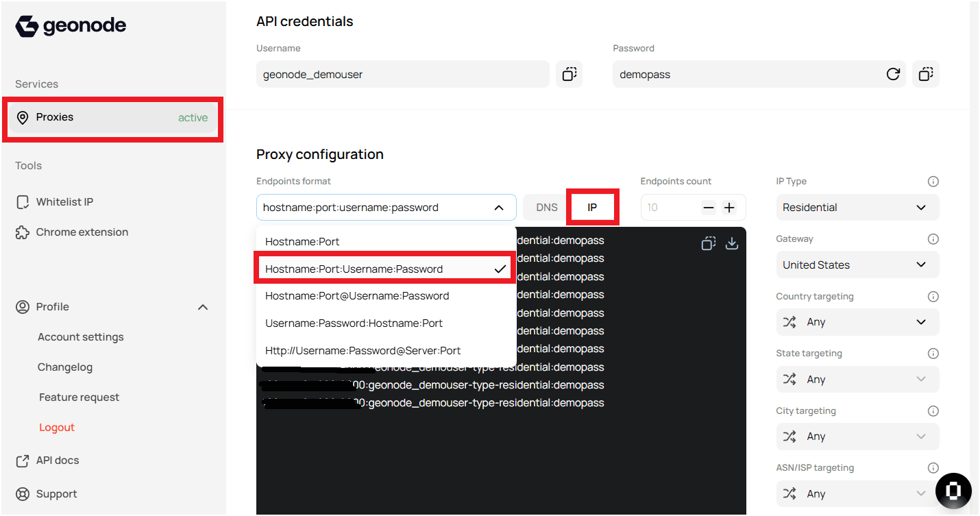The image size is (980, 516).
Task: Open the IP Type info tooltip icon
Action: [933, 181]
